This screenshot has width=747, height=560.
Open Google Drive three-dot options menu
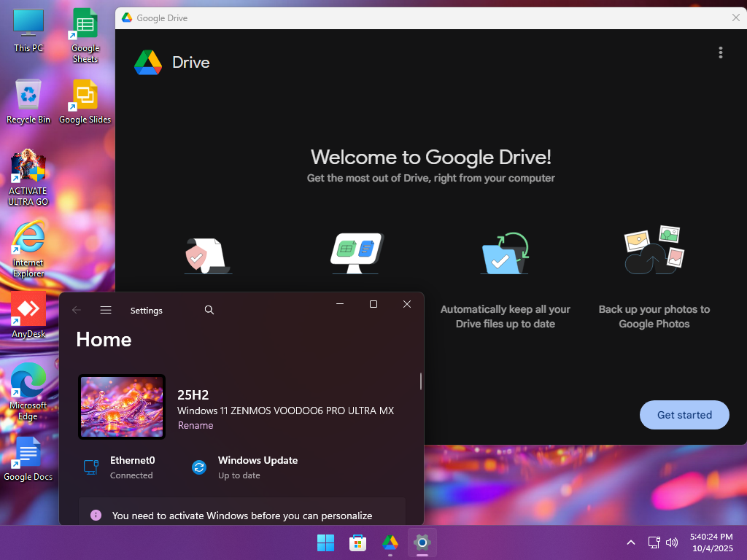click(720, 52)
